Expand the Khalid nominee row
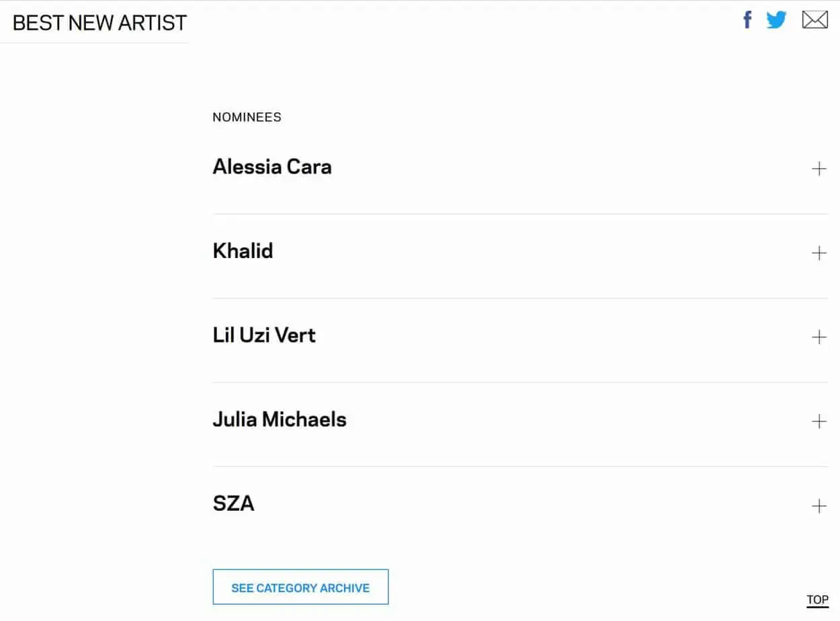The width and height of the screenshot is (840, 621). 818,253
